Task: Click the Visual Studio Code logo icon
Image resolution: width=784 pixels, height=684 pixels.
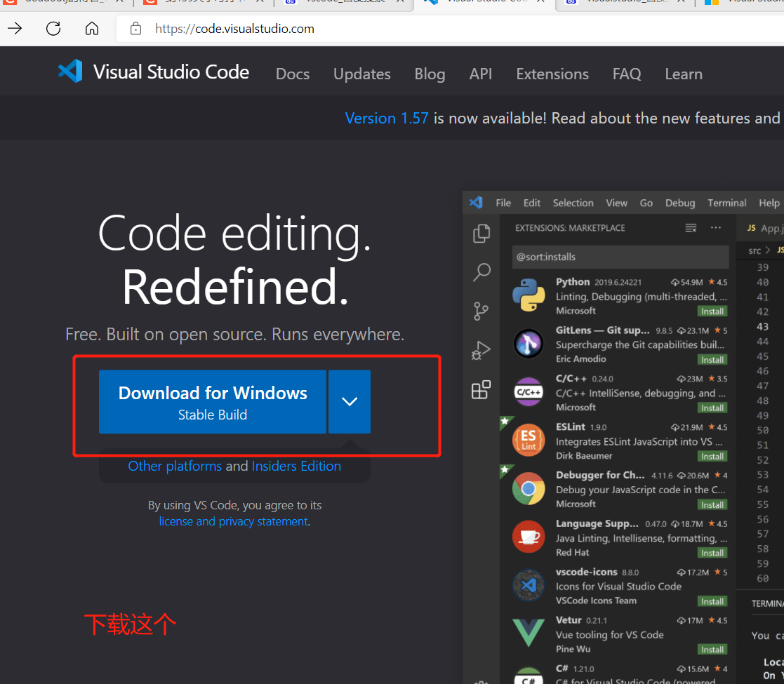Action: pos(70,71)
